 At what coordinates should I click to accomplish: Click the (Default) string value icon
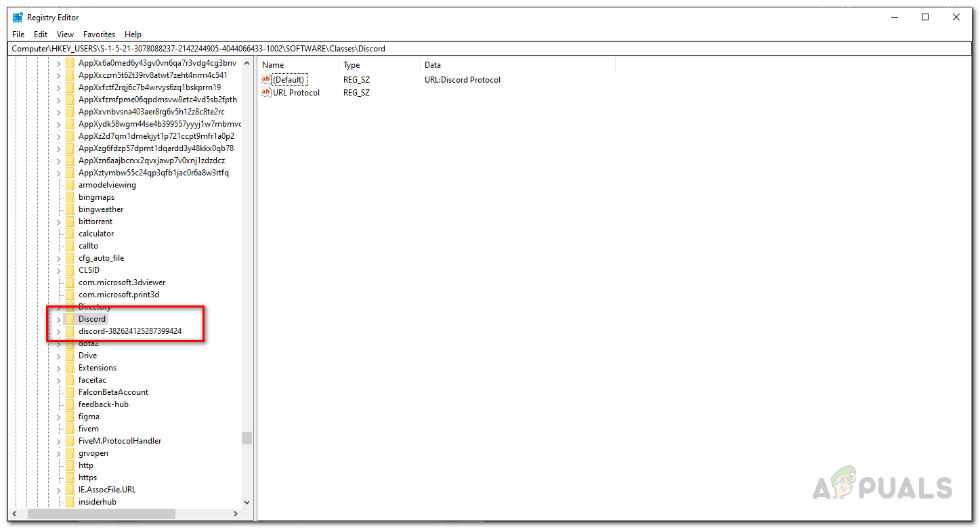(x=266, y=80)
